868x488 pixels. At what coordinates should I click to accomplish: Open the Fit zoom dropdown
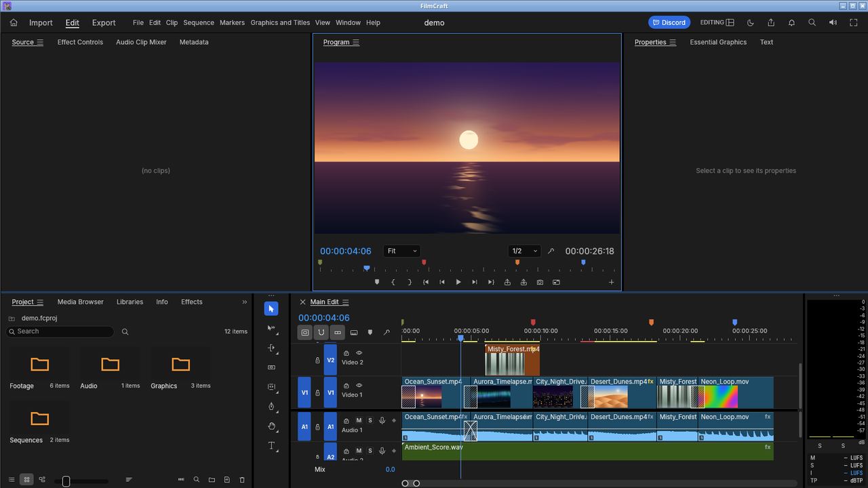401,251
